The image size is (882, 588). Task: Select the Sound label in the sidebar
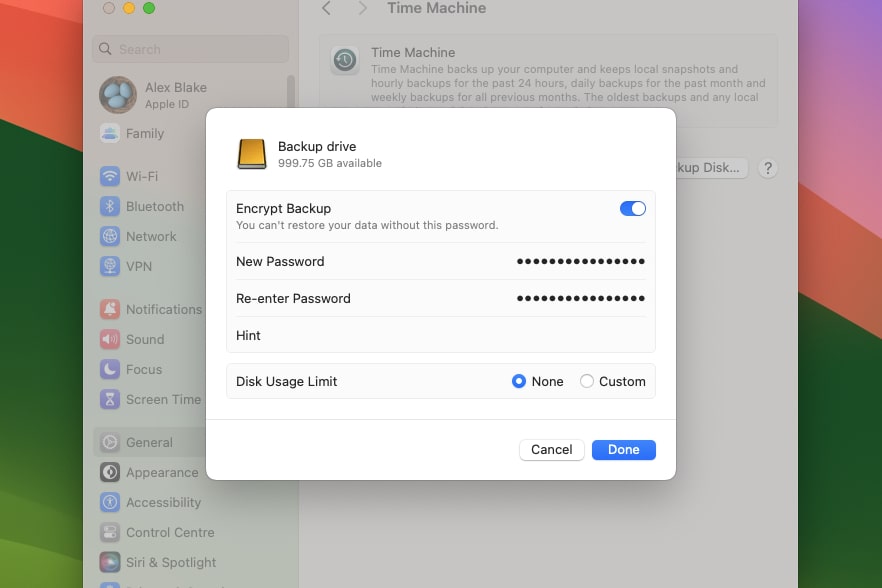(x=145, y=339)
